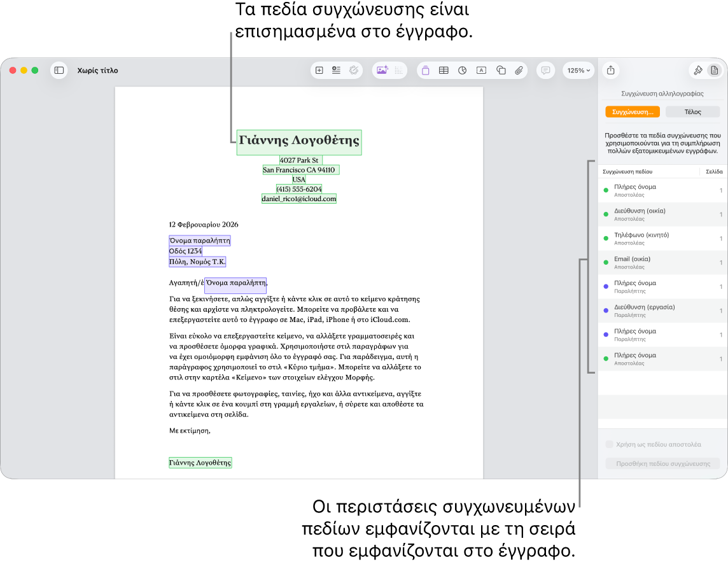728x562 pixels.
Task: Open the Format paintbrush panel icon
Action: pos(698,70)
